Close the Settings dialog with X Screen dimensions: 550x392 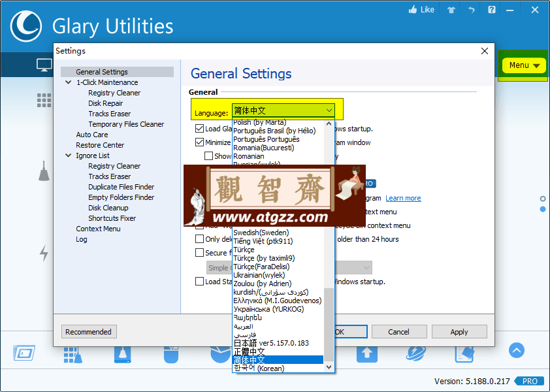tap(485, 51)
